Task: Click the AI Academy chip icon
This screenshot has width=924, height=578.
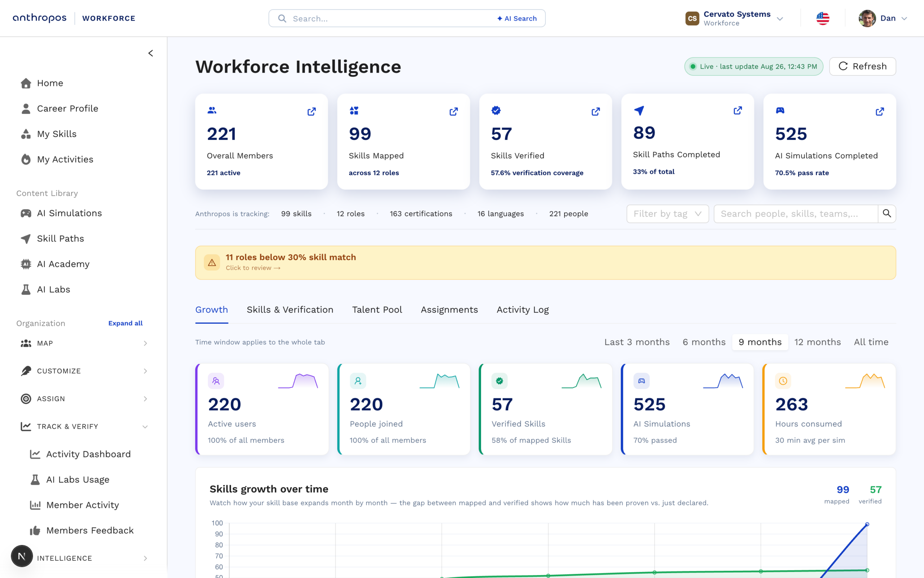Action: click(26, 264)
